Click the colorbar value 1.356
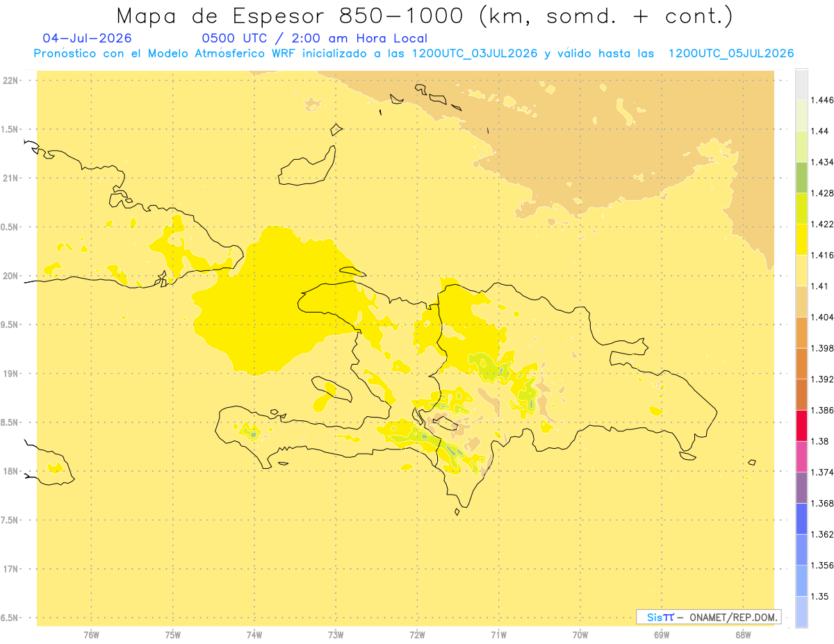The image size is (834, 644). (822, 565)
